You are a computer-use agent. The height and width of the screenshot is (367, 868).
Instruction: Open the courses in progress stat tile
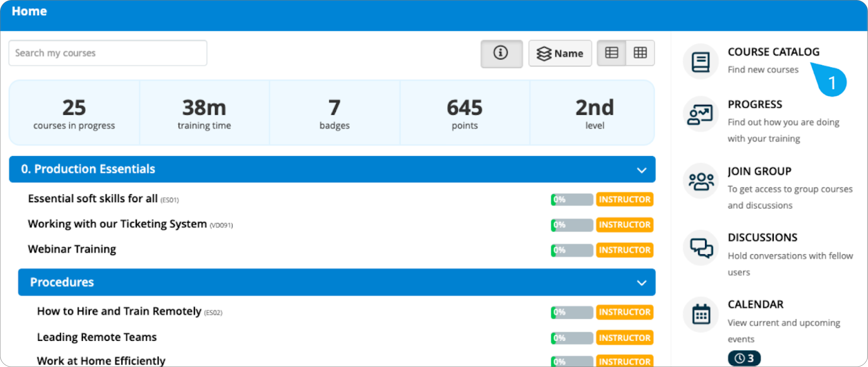click(x=74, y=113)
